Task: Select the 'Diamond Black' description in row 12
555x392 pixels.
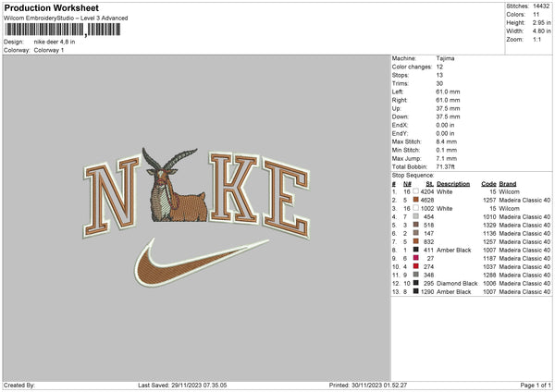Action: [457, 284]
